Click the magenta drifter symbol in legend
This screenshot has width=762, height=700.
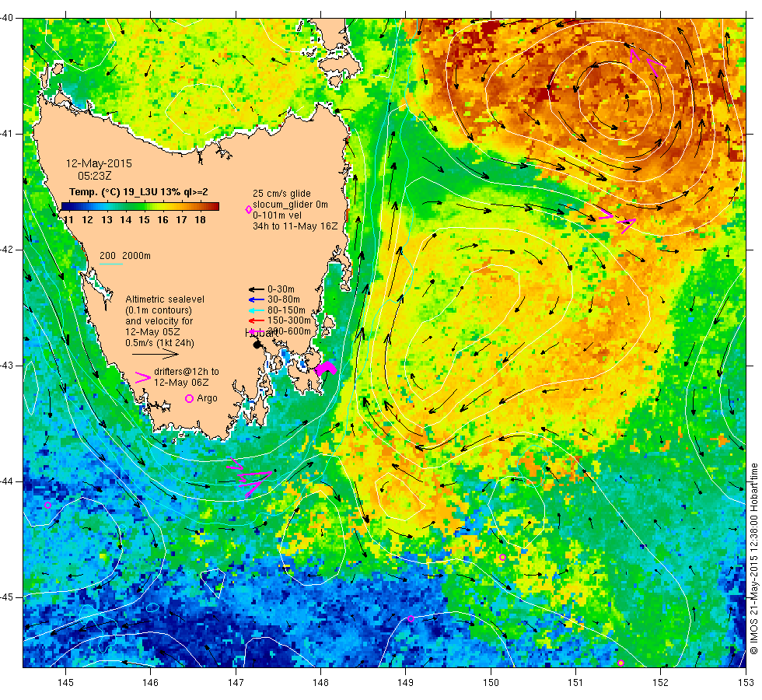click(143, 378)
